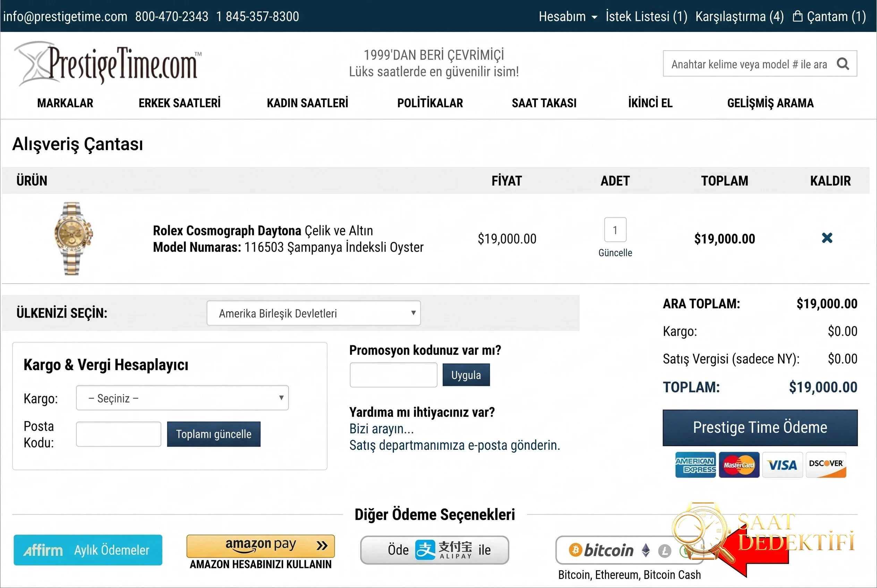
Task: Open the Rolex Daytona watch thumbnail
Action: tap(73, 239)
